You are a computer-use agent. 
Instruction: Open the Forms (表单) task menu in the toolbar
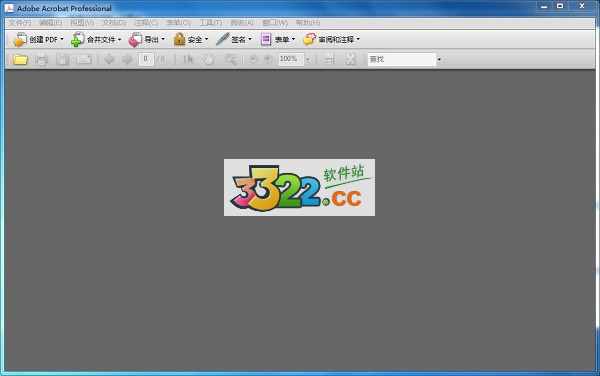(278, 39)
